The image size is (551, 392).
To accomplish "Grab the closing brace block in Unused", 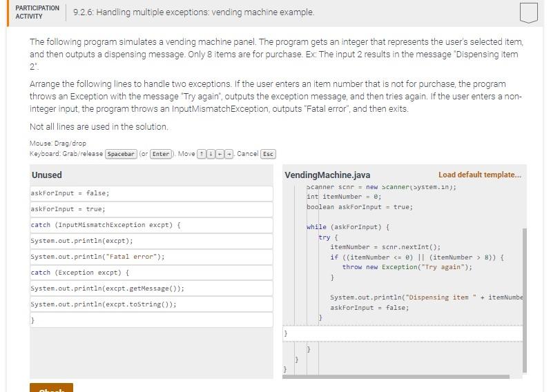I will pyautogui.click(x=151, y=320).
